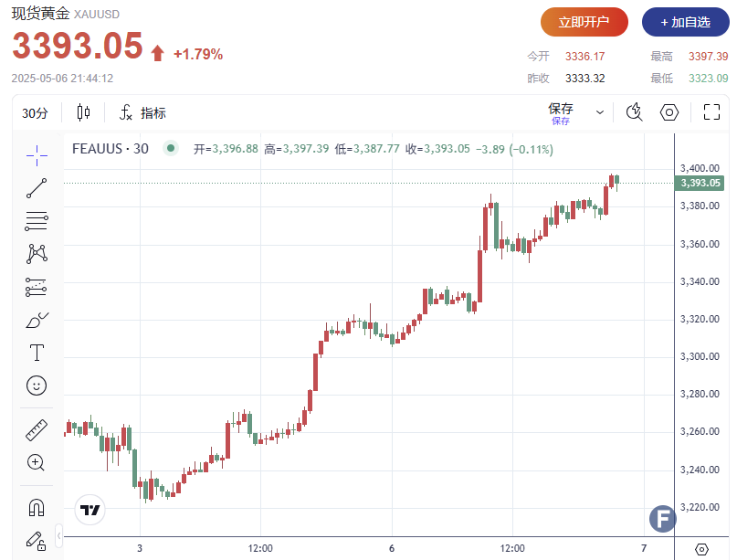
Task: Toggle lock all drawings pencil icon
Action: pos(37,540)
